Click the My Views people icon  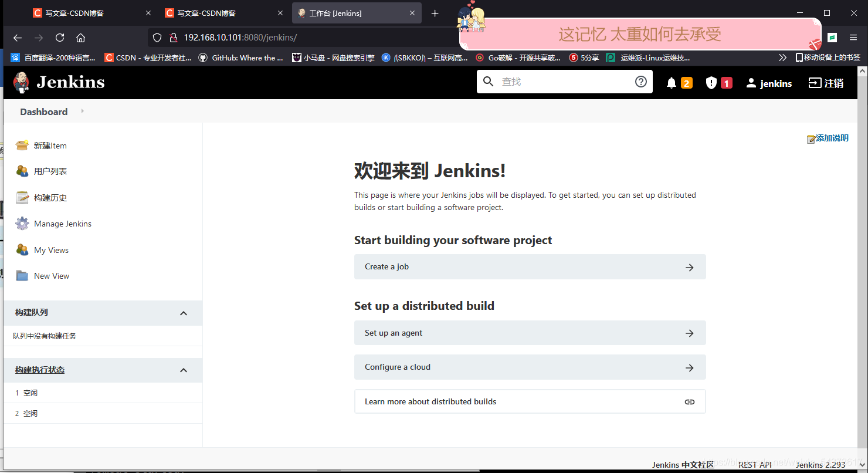point(22,250)
